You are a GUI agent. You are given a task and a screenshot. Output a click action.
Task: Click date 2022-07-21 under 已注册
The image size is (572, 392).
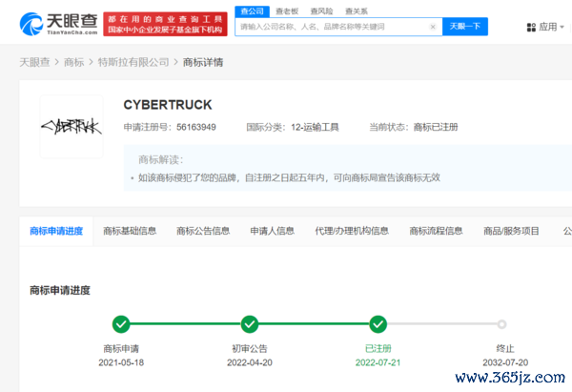point(378,362)
